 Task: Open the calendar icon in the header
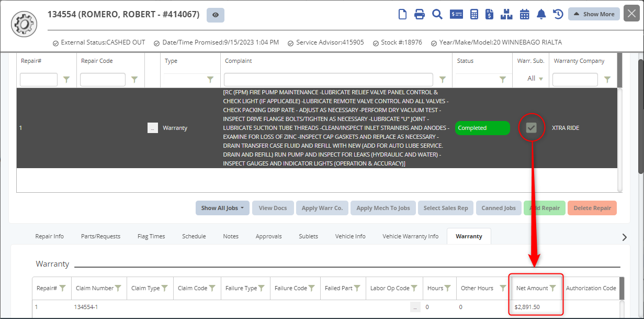tap(525, 14)
